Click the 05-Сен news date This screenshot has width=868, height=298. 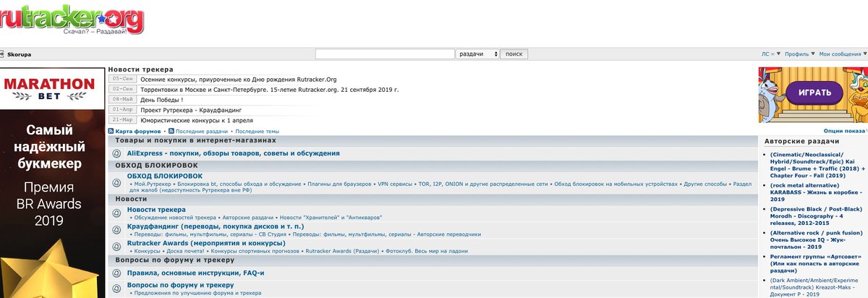coord(122,79)
